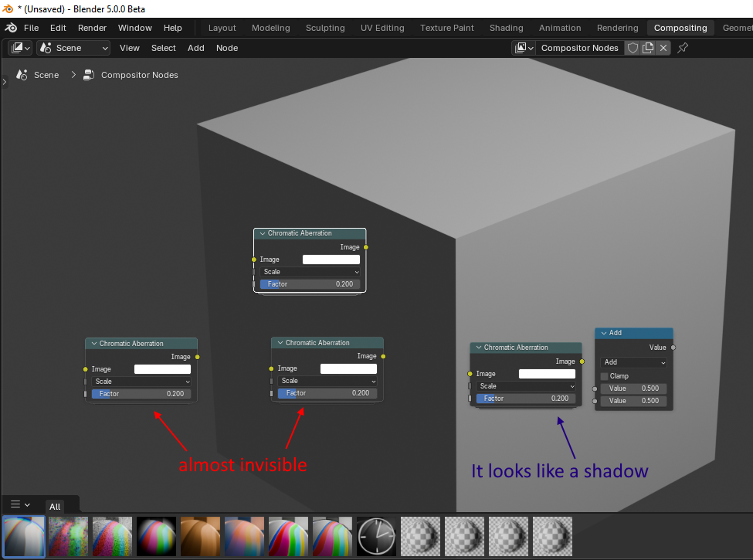Open the editor type selector icon
Viewport: 753px width, 560px height.
20,48
